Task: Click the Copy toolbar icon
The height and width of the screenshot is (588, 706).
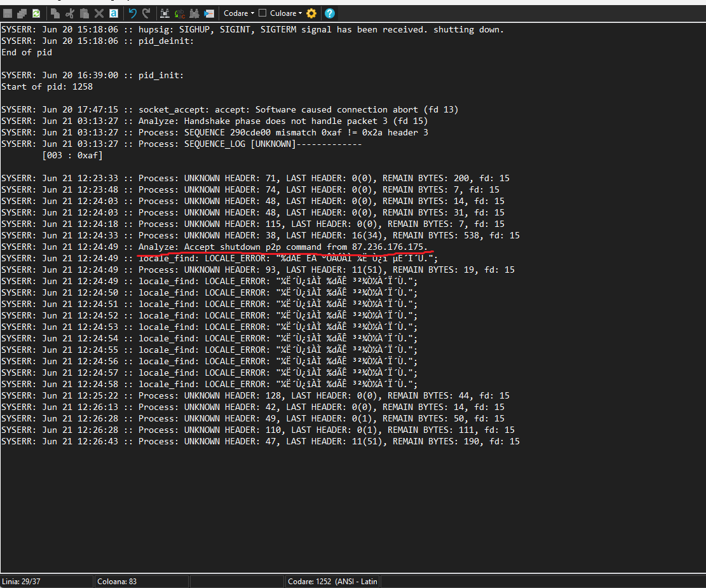Action: [55, 13]
